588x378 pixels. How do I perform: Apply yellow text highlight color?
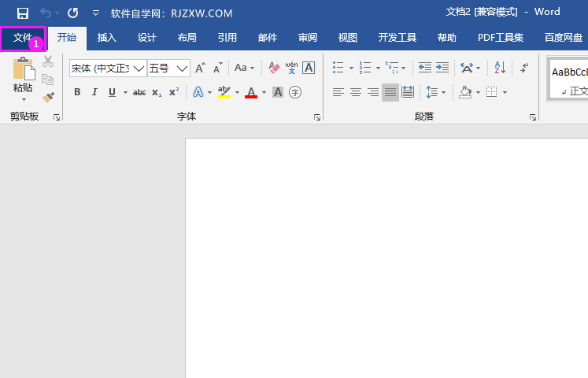tap(224, 92)
